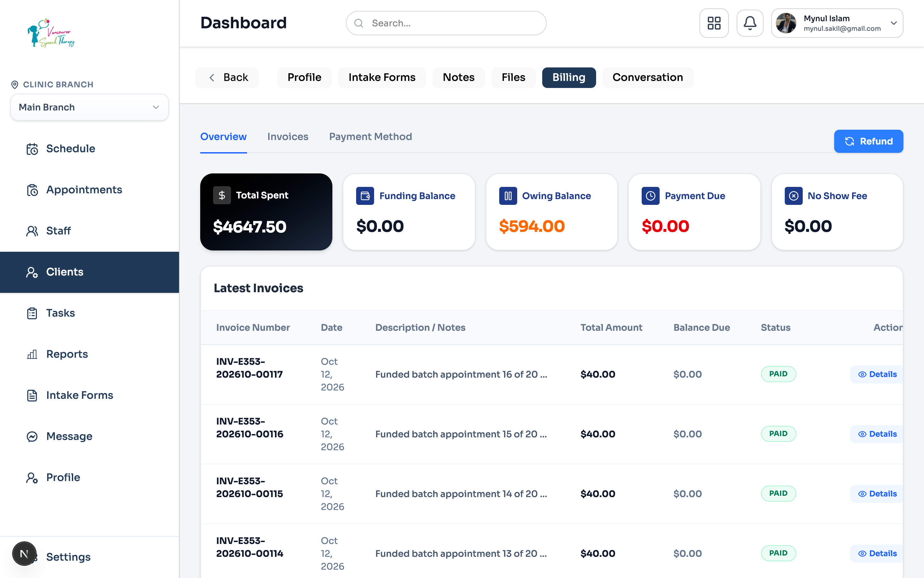924x578 pixels.
Task: Click the Total Amount column header
Action: (611, 328)
